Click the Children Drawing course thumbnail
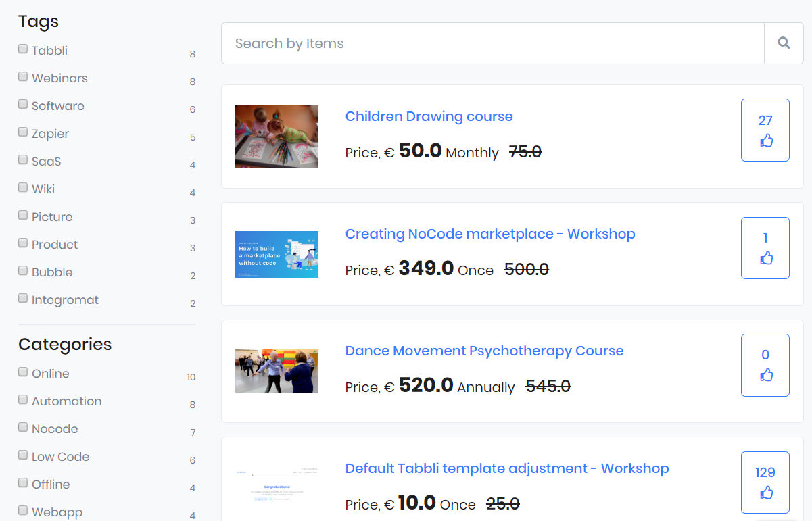This screenshot has width=812, height=521. click(x=277, y=137)
